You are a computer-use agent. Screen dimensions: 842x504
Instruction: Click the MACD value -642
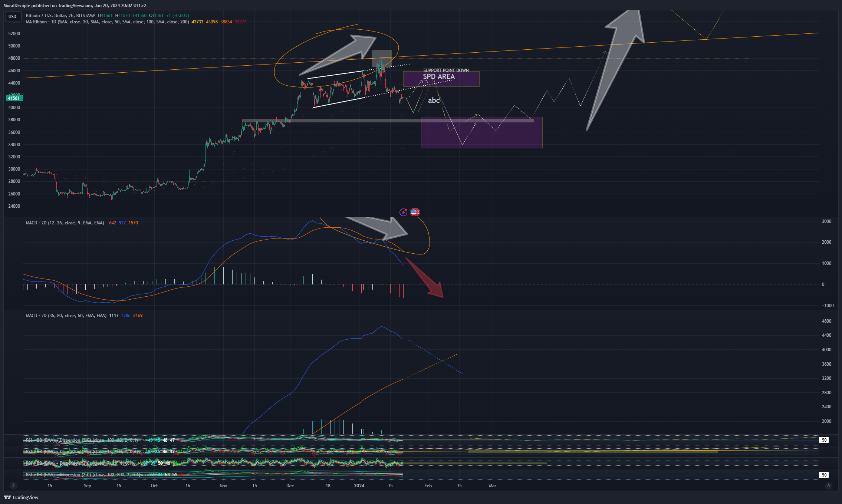tap(111, 223)
